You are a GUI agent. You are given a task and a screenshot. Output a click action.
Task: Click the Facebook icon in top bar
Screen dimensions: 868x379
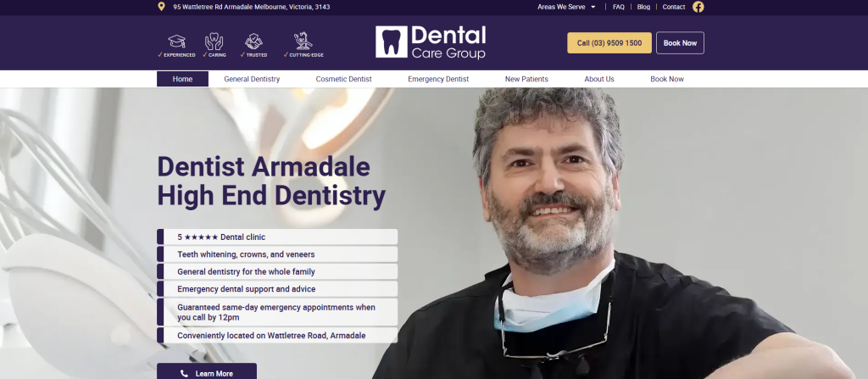698,7
